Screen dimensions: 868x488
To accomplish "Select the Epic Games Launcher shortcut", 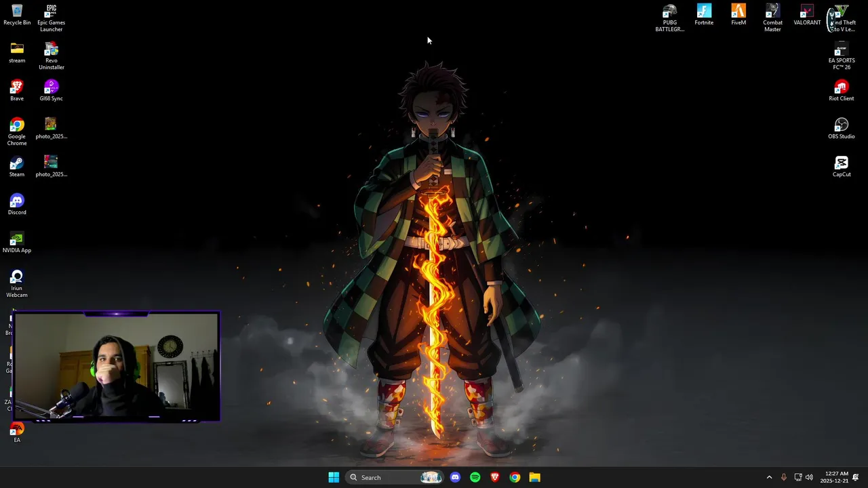I will pos(52,18).
